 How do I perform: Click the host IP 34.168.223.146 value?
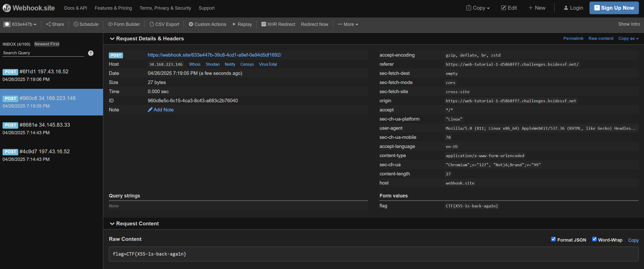[166, 64]
